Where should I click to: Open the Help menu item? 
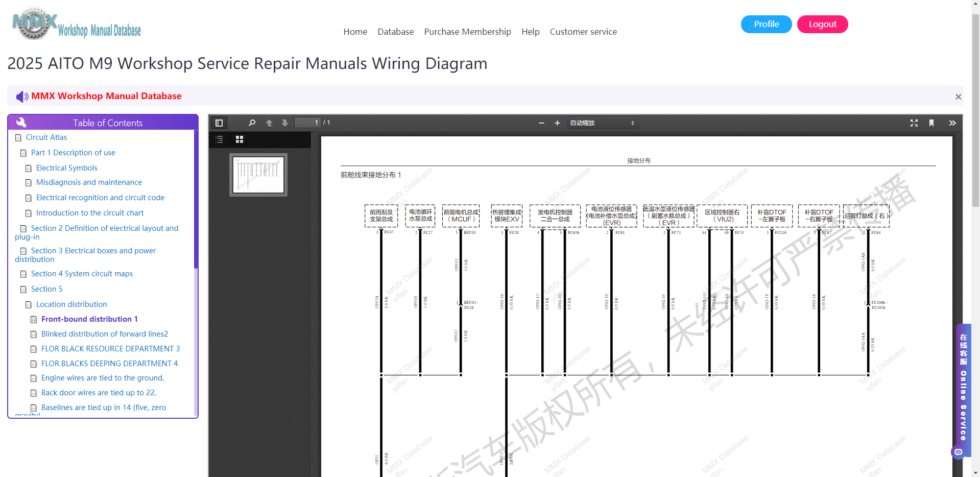point(531,32)
